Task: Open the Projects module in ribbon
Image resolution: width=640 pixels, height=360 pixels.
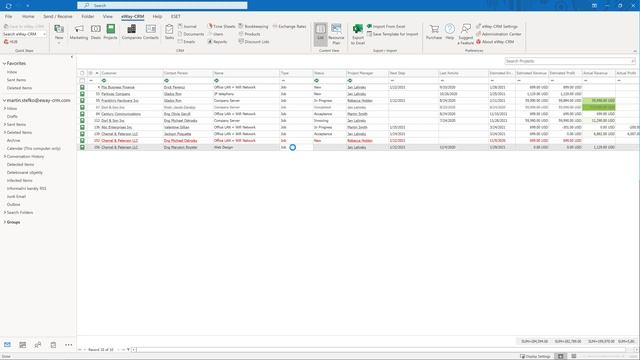Action: pos(110,32)
